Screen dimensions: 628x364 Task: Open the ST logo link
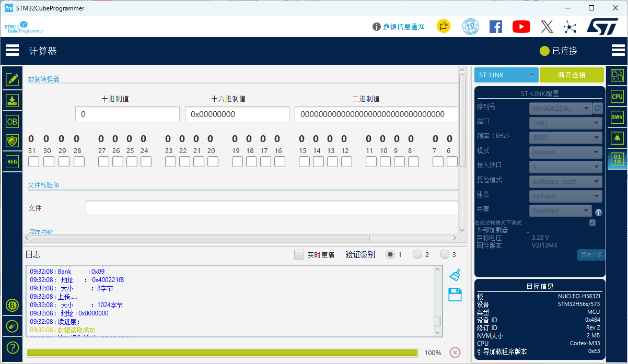tap(603, 27)
